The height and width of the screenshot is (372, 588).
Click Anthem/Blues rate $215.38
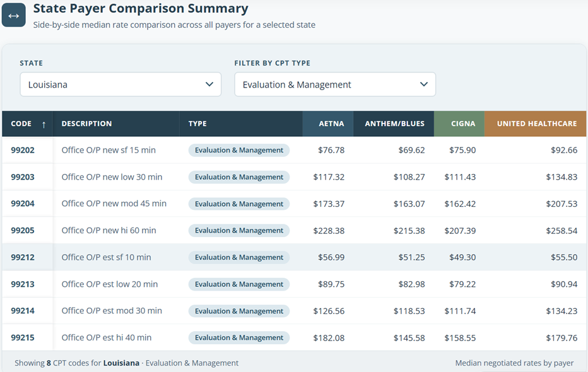point(409,231)
